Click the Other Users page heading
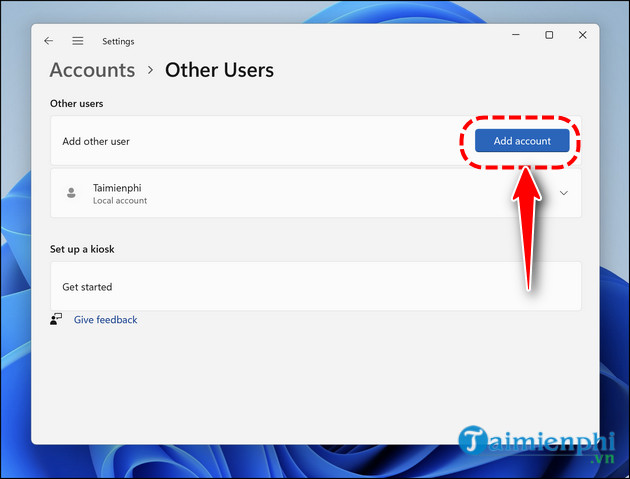The width and height of the screenshot is (630, 479). tap(219, 70)
